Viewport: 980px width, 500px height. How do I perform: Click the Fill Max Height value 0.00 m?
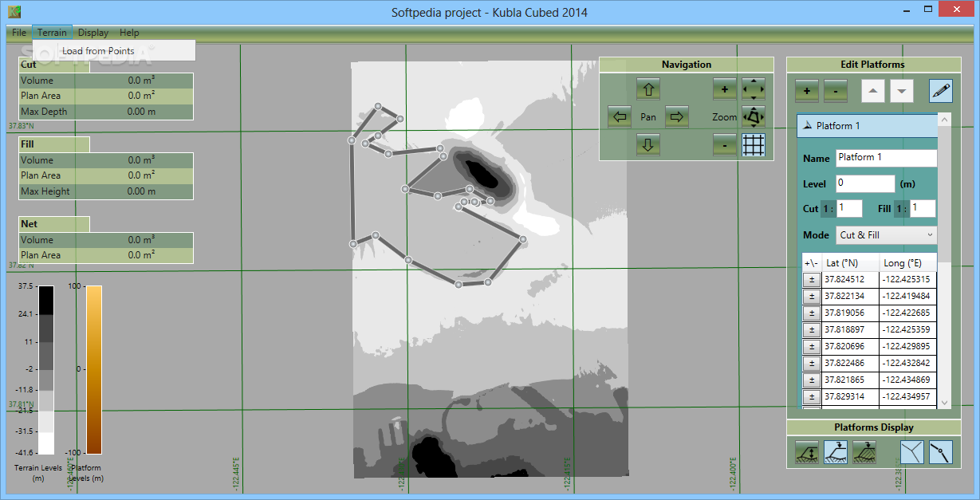click(x=141, y=191)
